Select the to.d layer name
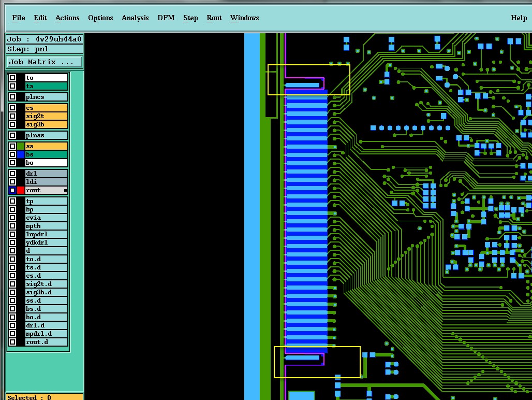Image resolution: width=532 pixels, height=400 pixels. (x=47, y=260)
